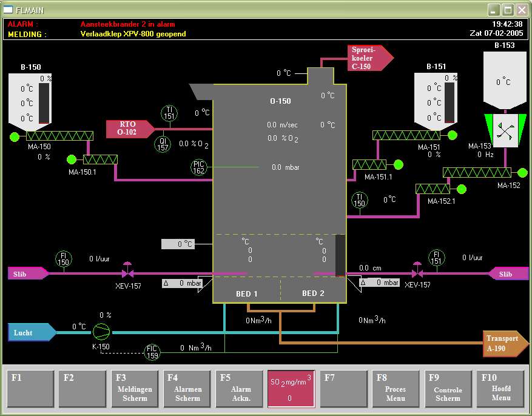
Task: Toggle green status light of MA-150
Action: [15, 136]
